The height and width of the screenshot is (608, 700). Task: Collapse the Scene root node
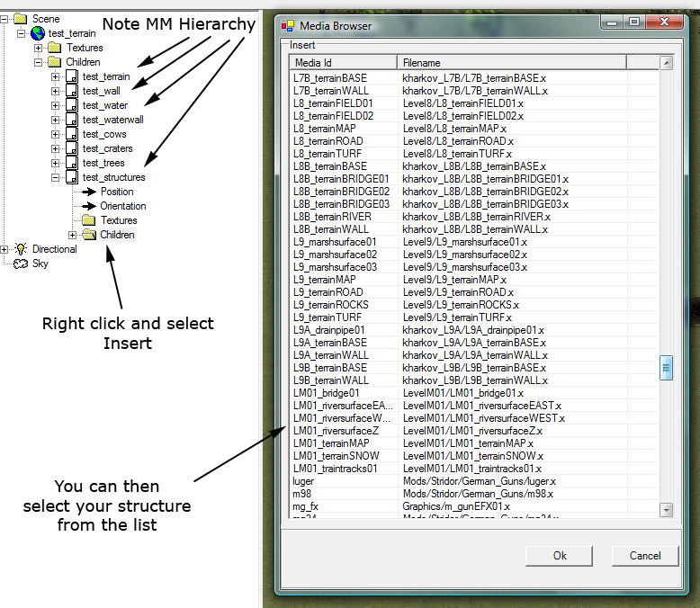(4, 19)
